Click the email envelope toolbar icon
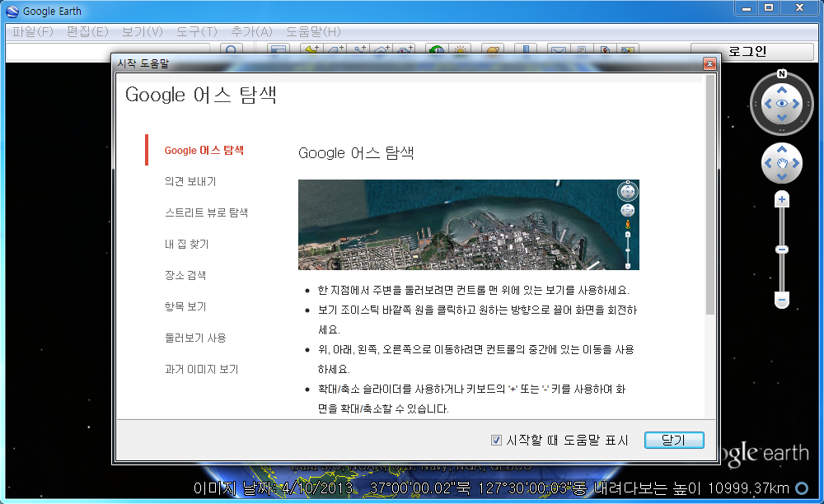The height and width of the screenshot is (504, 824). click(x=559, y=49)
